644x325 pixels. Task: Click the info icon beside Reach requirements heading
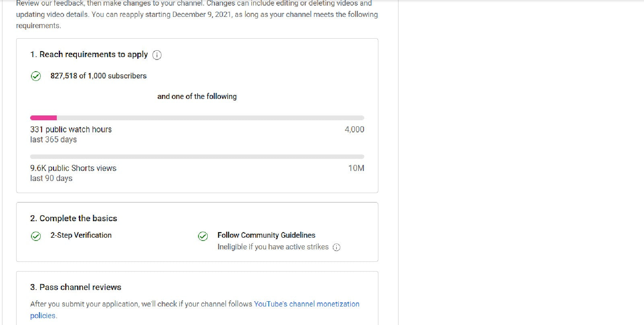tap(157, 55)
